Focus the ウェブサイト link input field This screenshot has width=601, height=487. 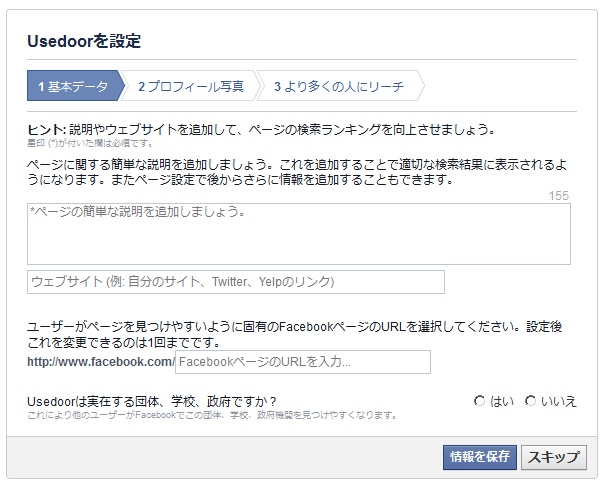coord(236,282)
